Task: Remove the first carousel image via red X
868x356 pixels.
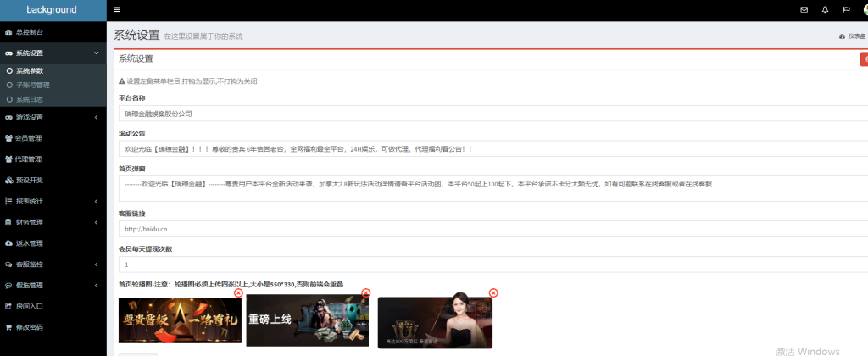Action: click(238, 292)
